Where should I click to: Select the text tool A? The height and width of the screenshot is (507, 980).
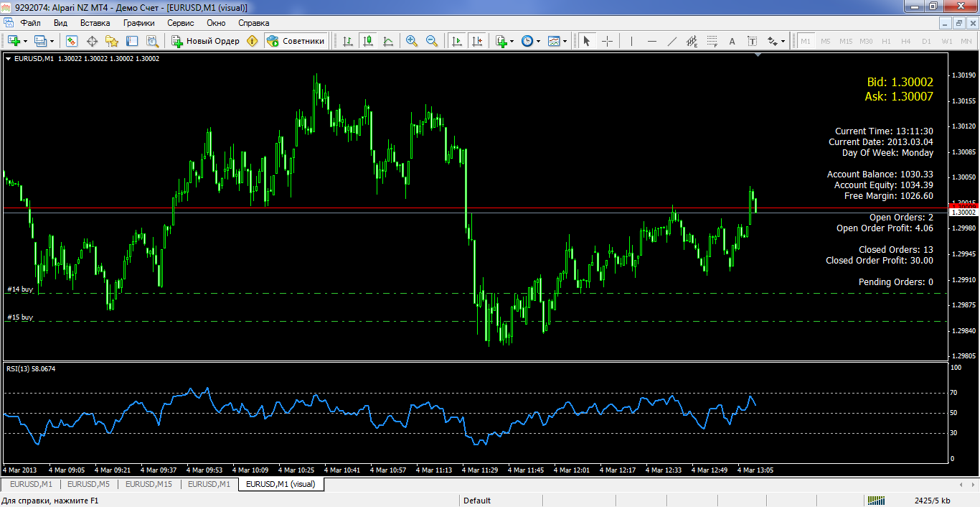click(x=732, y=41)
